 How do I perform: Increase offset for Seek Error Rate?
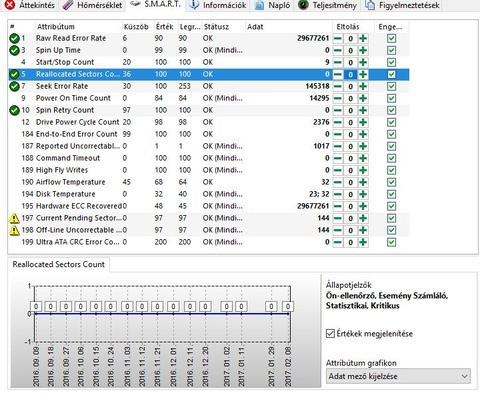click(x=363, y=86)
